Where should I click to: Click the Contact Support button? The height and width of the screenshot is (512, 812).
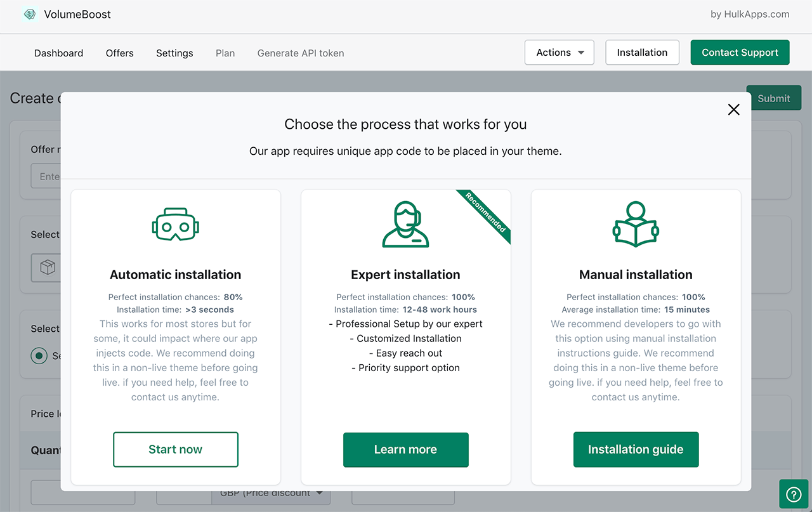coord(740,53)
